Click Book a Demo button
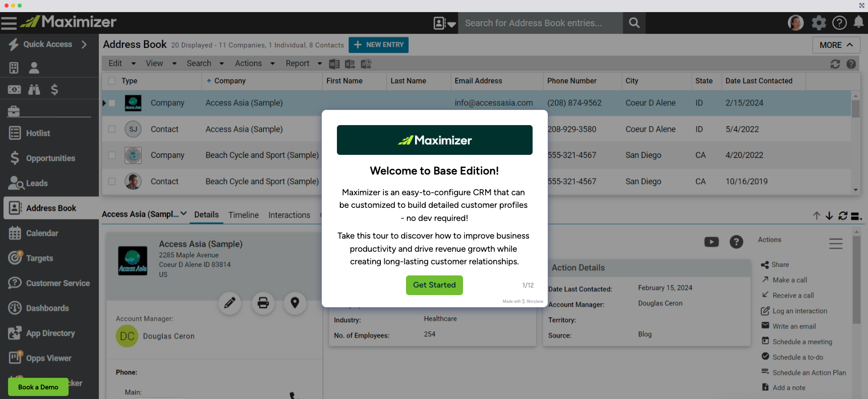This screenshot has height=399, width=868. click(38, 387)
